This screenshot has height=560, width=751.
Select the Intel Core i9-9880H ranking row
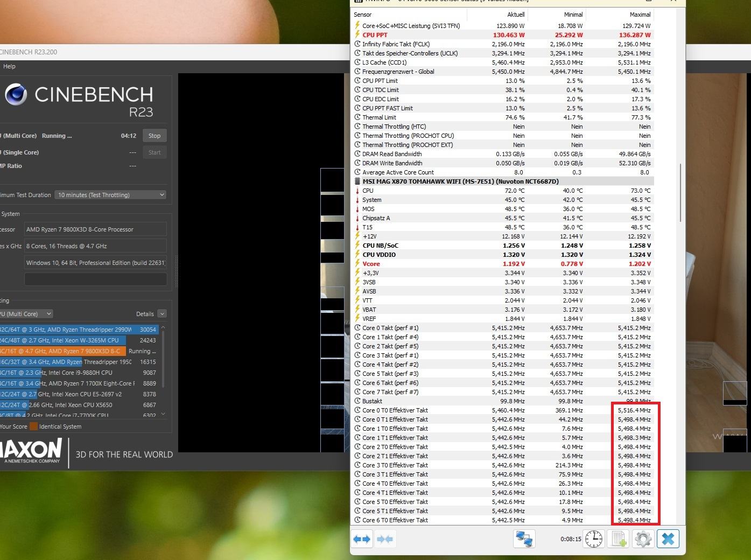(79, 373)
